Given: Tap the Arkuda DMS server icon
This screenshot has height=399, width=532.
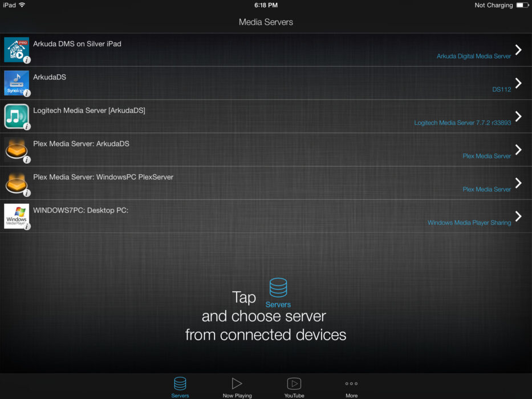Looking at the screenshot, I should point(17,50).
